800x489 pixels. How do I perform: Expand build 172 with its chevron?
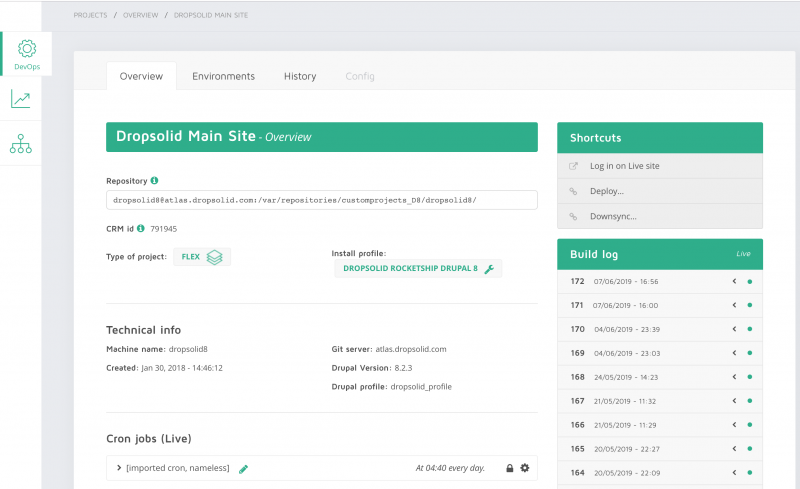(x=734, y=281)
